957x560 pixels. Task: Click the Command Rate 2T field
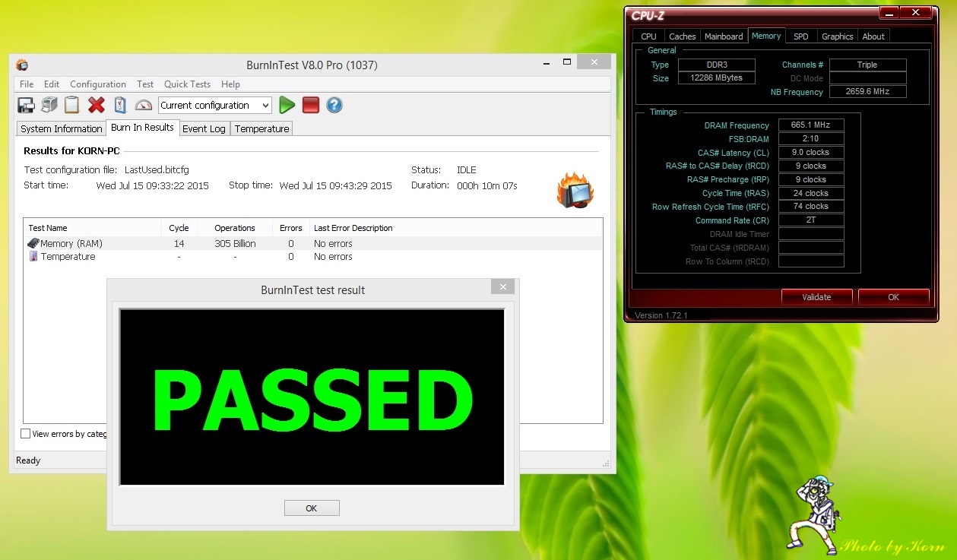point(811,220)
